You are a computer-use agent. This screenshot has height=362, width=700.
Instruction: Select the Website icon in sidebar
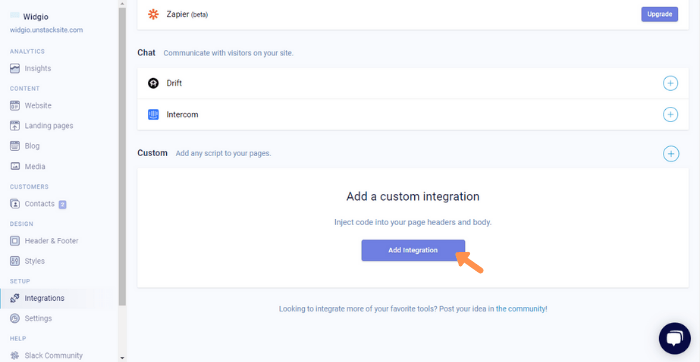tap(15, 106)
